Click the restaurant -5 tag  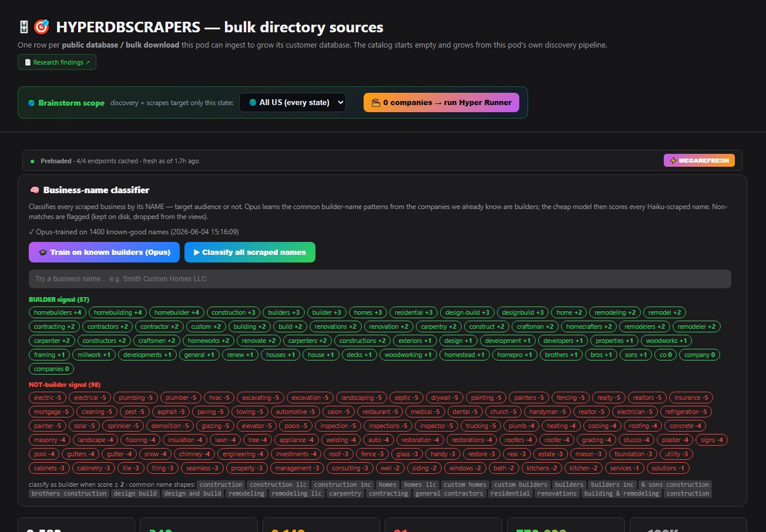[x=380, y=412]
